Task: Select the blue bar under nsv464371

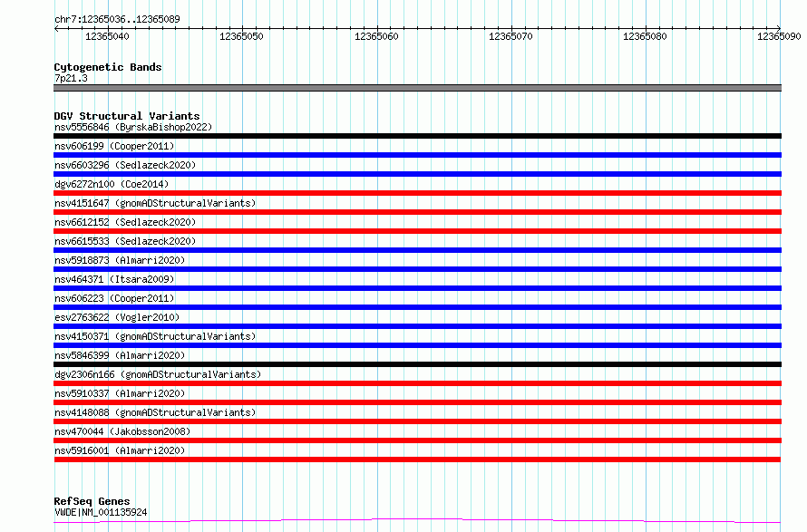Action: point(417,288)
